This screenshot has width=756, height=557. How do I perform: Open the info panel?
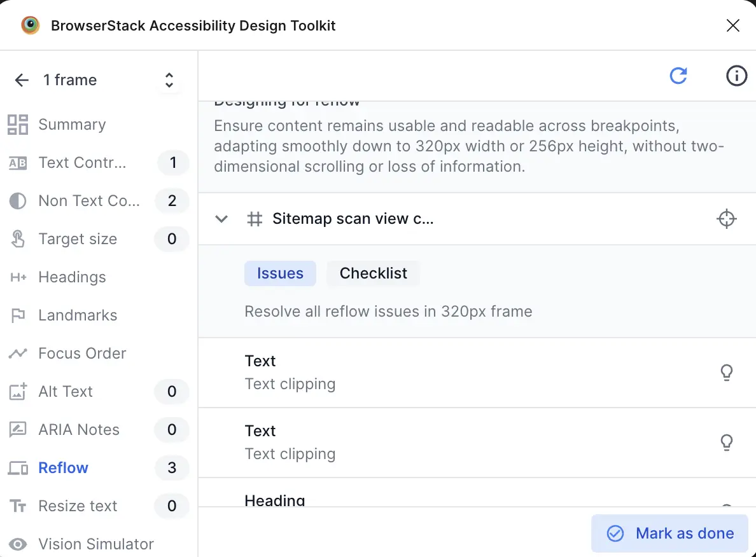(x=736, y=76)
